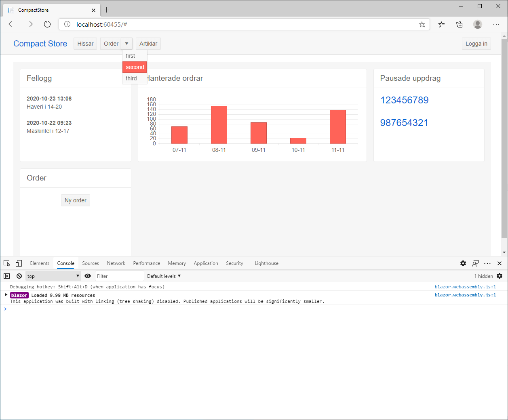The image size is (508, 420).
Task: Click the Logga in button
Action: pyautogui.click(x=476, y=44)
